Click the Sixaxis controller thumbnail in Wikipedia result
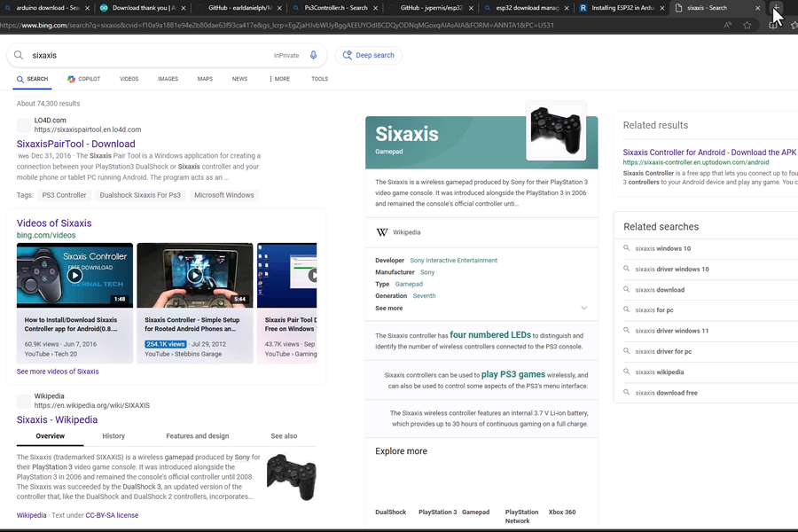Image resolution: width=798 pixels, height=532 pixels. [291, 476]
